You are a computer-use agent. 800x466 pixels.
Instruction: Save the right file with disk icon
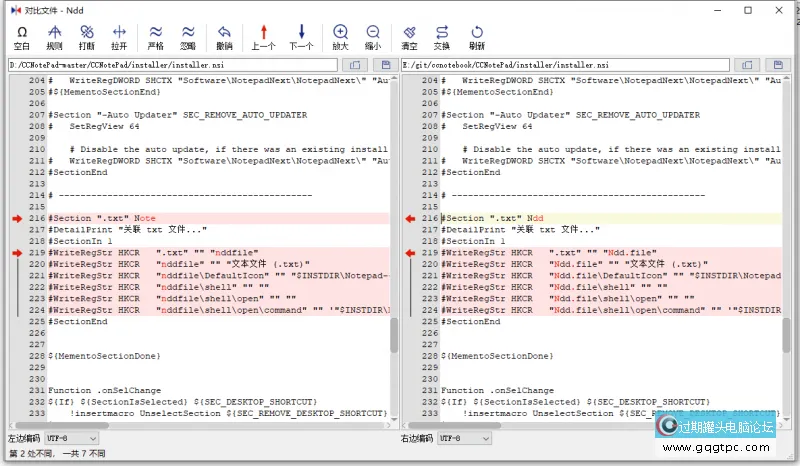coord(778,65)
